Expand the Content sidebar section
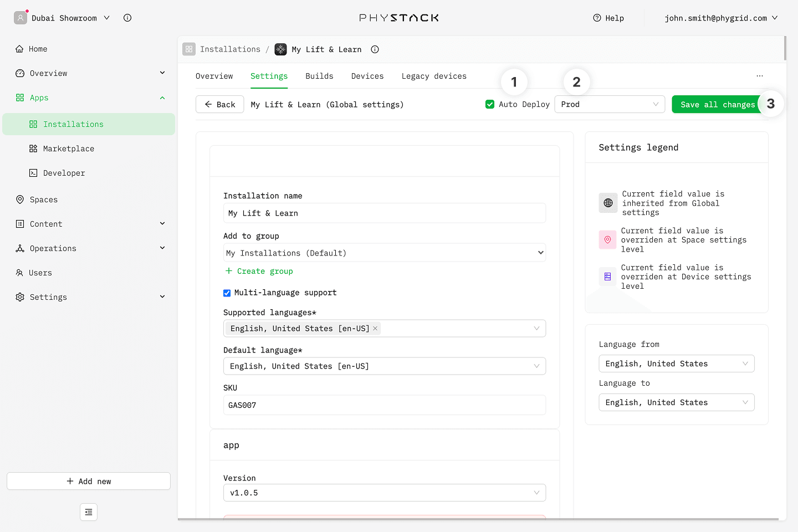 162,223
